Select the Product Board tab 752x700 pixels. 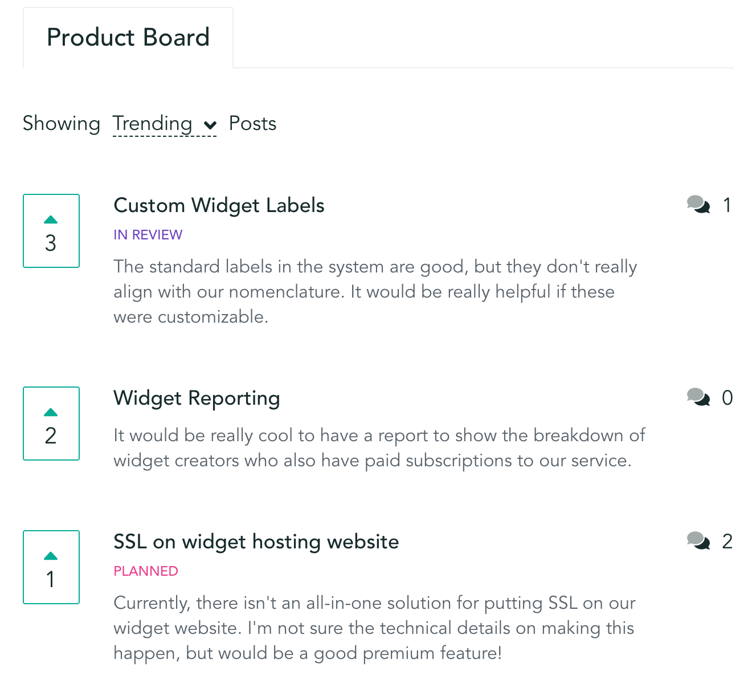[x=128, y=38]
